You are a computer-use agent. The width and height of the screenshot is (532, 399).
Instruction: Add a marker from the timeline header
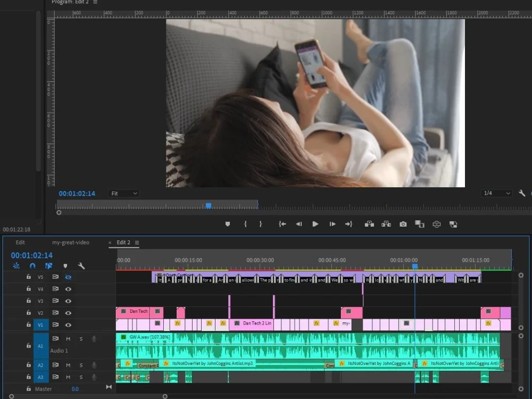pyautogui.click(x=65, y=266)
